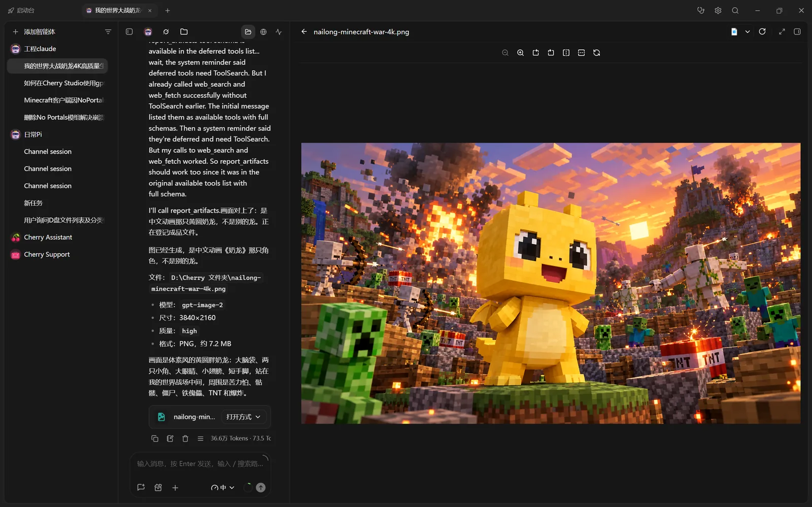The height and width of the screenshot is (507, 812).
Task: Flip the image horizontally
Action: (566, 53)
